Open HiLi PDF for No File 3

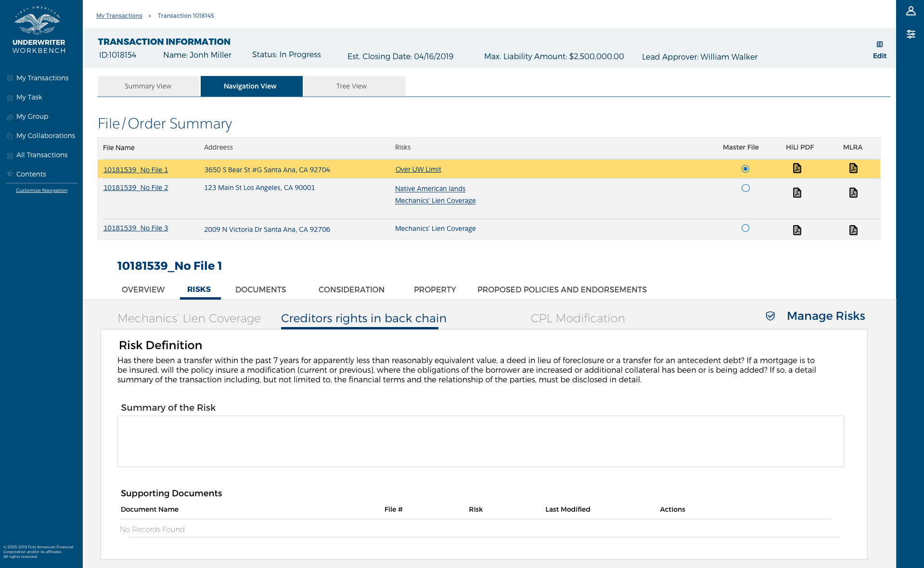pos(797,230)
